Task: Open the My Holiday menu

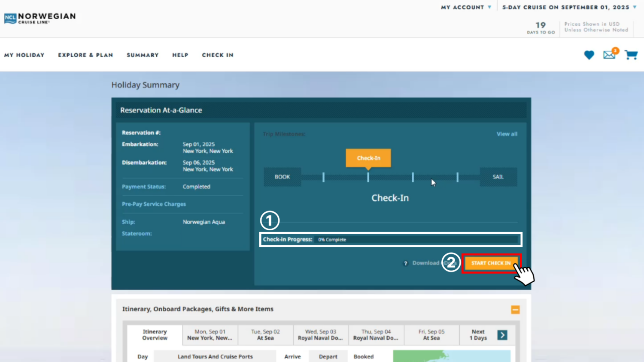Action: (x=24, y=55)
